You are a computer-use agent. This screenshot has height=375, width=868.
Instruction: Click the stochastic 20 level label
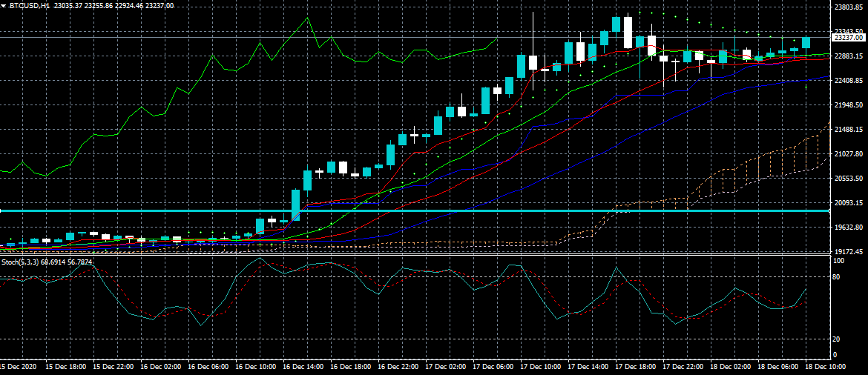835,339
